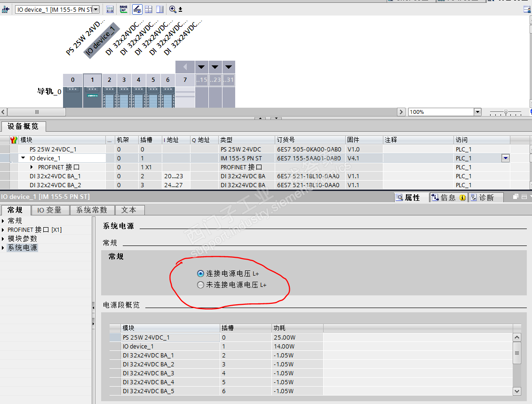This screenshot has width=532, height=404.
Task: Click the show address labels toolbar icon
Action: 110,9
